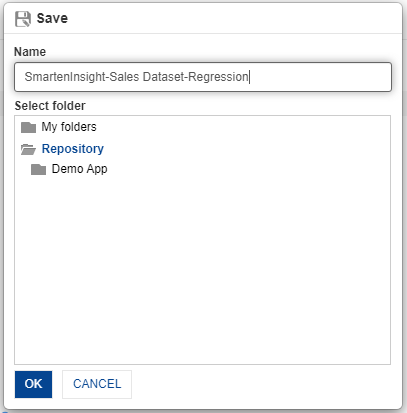Choose the Demo App subfolder
407x413 pixels.
point(79,169)
